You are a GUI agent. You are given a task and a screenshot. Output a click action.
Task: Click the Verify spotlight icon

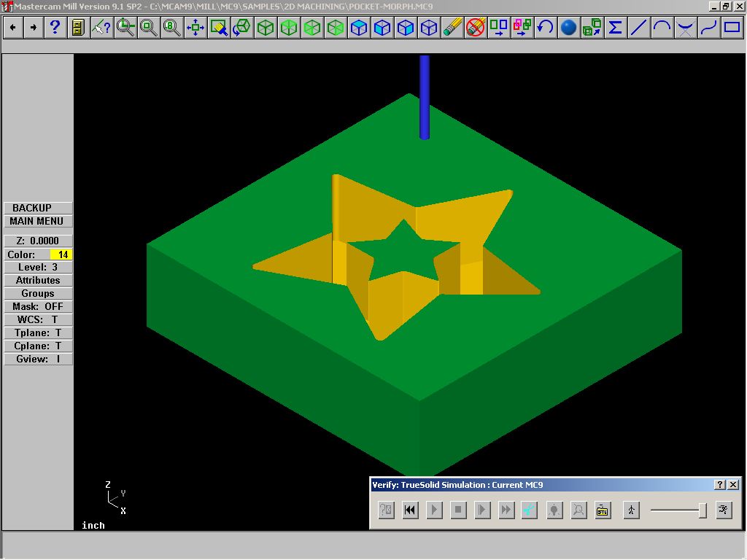pos(554,510)
